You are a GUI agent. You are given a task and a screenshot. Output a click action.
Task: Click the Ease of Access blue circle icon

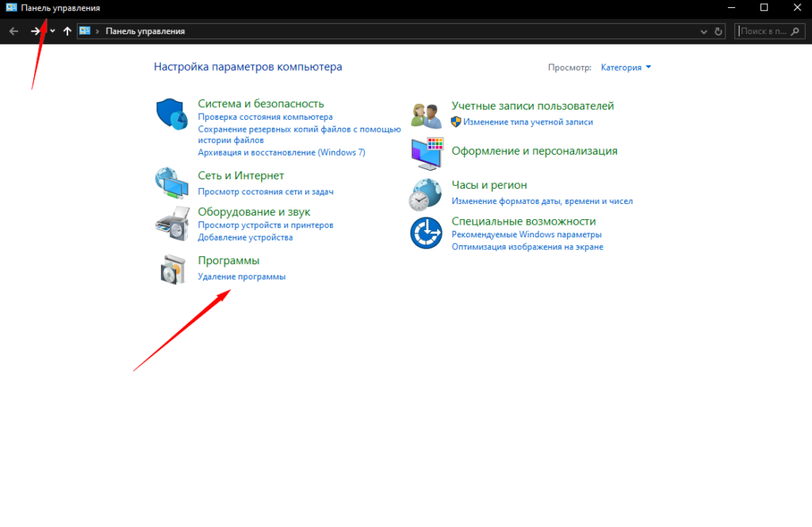tap(426, 233)
